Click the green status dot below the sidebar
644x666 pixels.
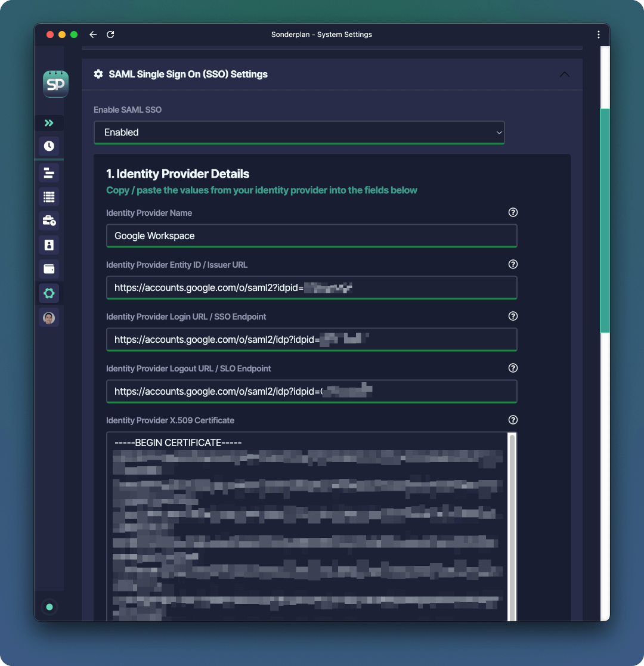coord(49,606)
